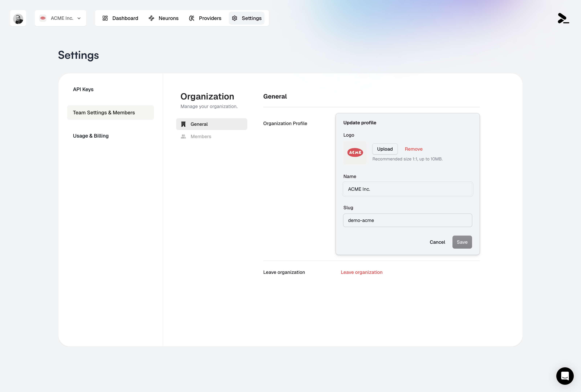Click the Members people icon
This screenshot has height=392, width=581.
(x=183, y=136)
